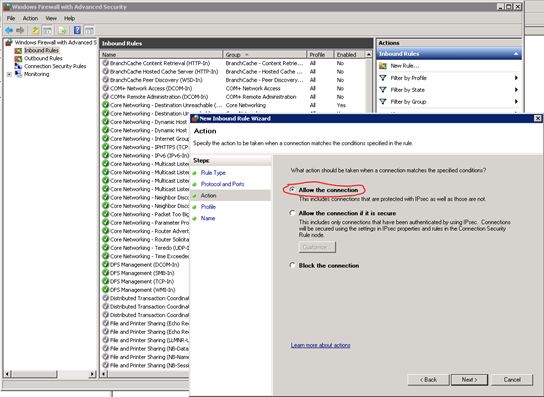Sort by the Group column header
The height and width of the screenshot is (397, 544).
265,55
